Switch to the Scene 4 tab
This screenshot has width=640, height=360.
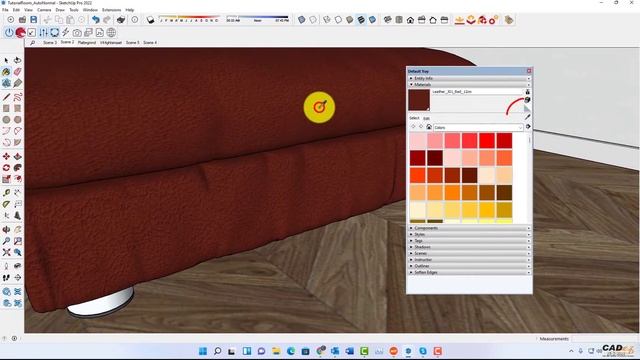150,42
